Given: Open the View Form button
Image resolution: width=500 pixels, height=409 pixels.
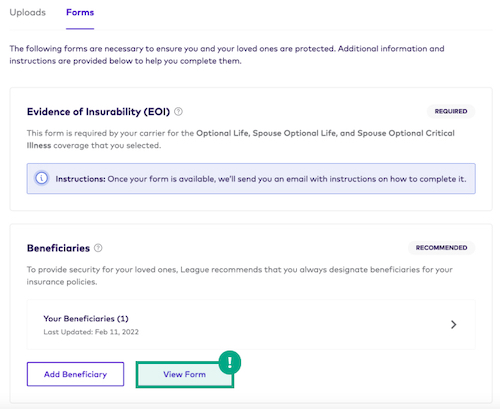Looking at the screenshot, I should (185, 375).
